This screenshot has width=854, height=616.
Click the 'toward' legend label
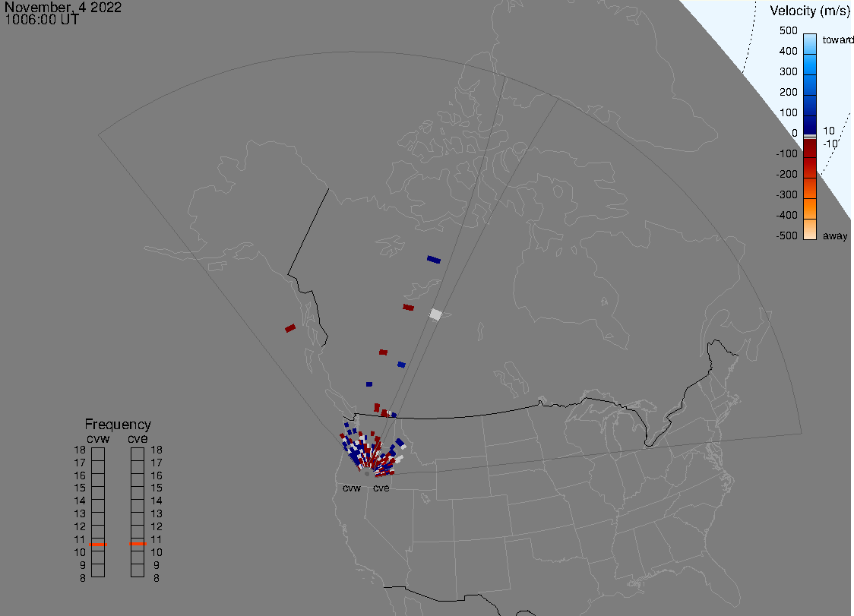pyautogui.click(x=837, y=39)
